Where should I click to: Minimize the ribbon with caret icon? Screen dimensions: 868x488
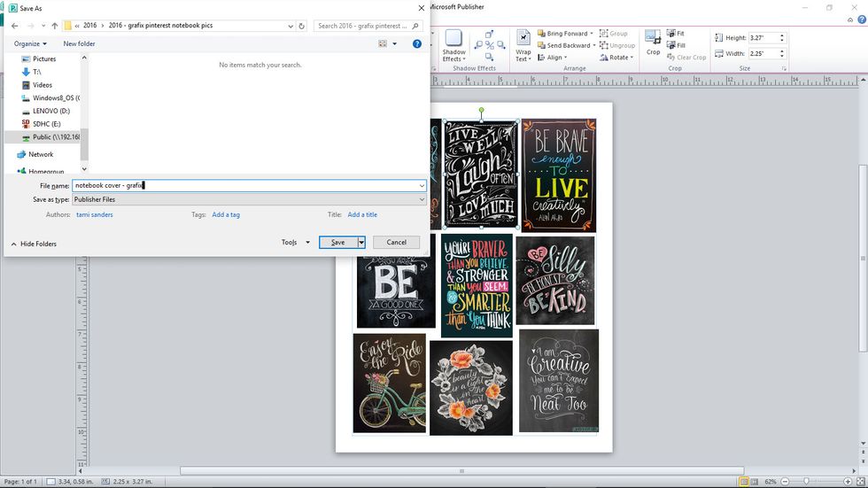[850, 19]
